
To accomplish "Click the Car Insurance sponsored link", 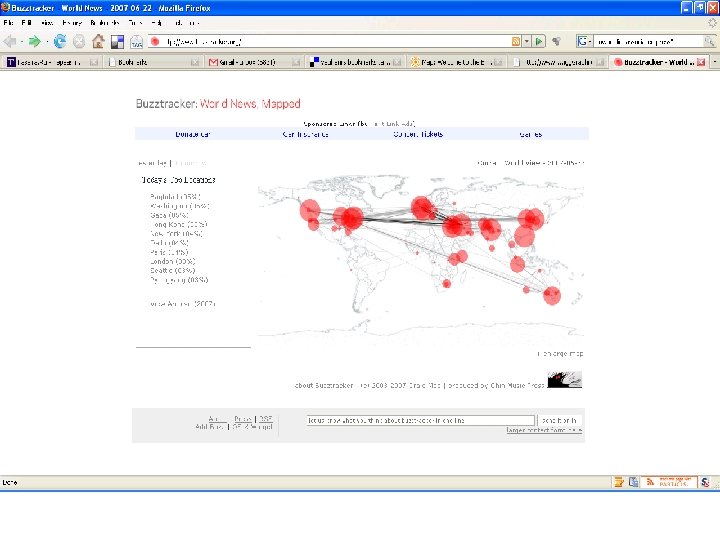I will coord(305,134).
